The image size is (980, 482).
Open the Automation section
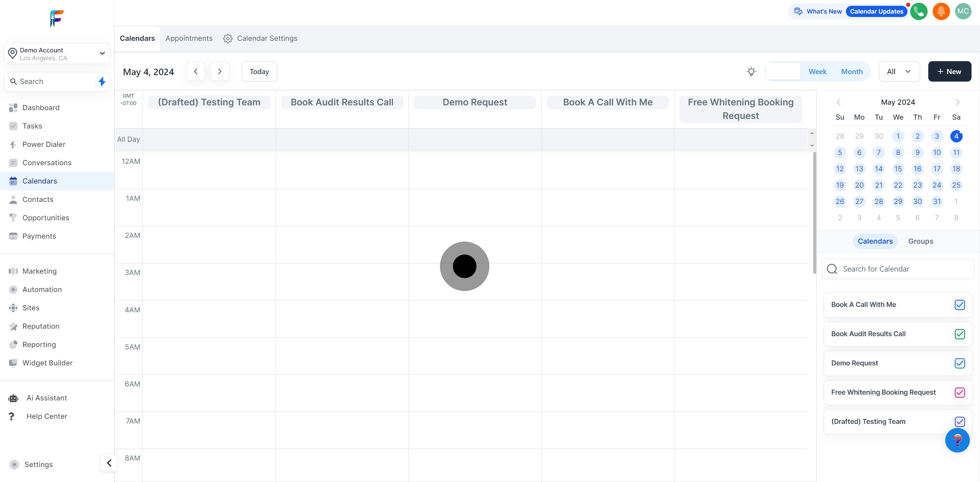pos(42,289)
